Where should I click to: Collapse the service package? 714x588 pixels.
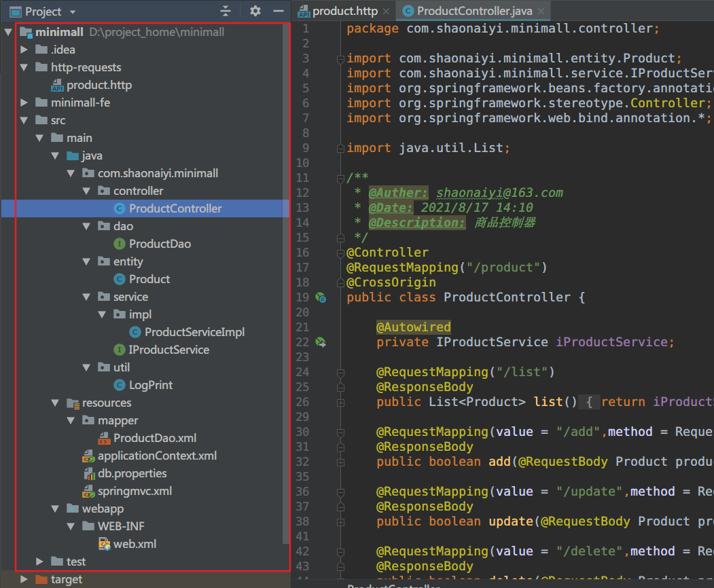(x=86, y=297)
